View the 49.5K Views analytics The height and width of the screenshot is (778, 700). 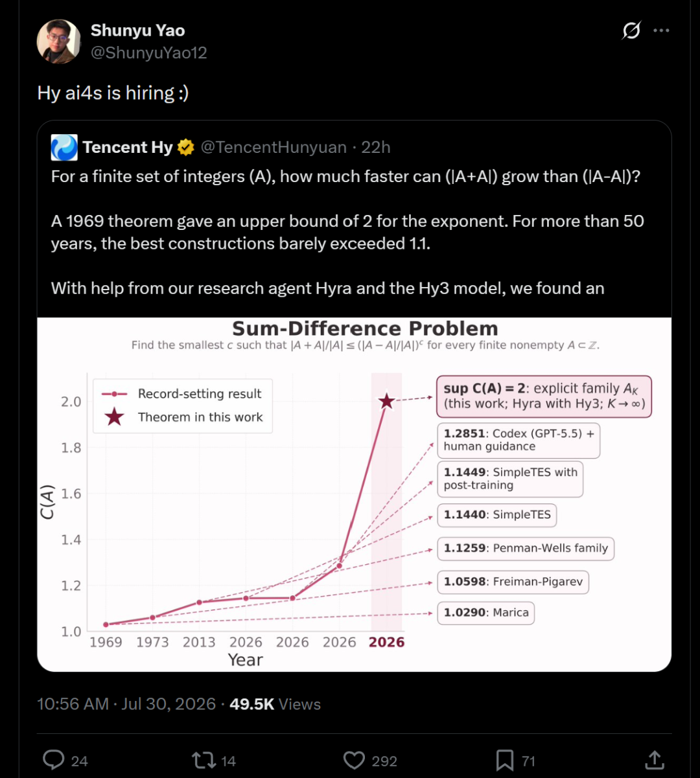click(275, 704)
